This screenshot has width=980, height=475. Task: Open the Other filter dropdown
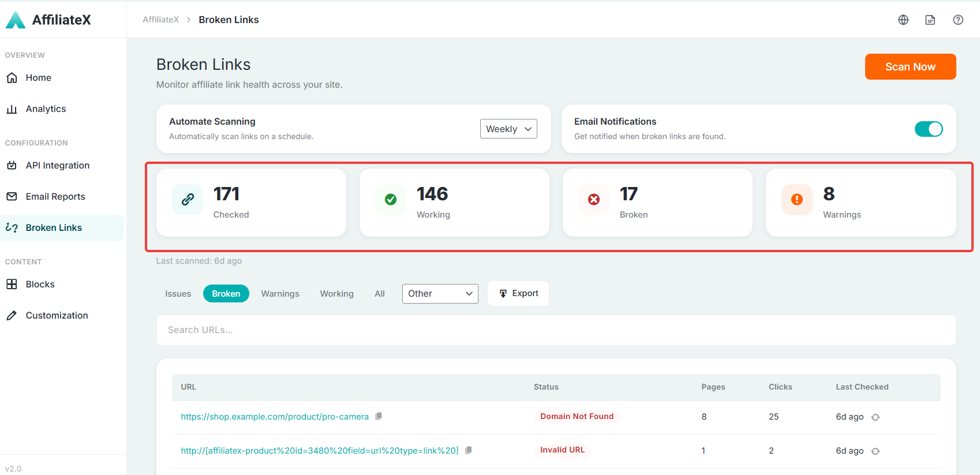point(440,294)
